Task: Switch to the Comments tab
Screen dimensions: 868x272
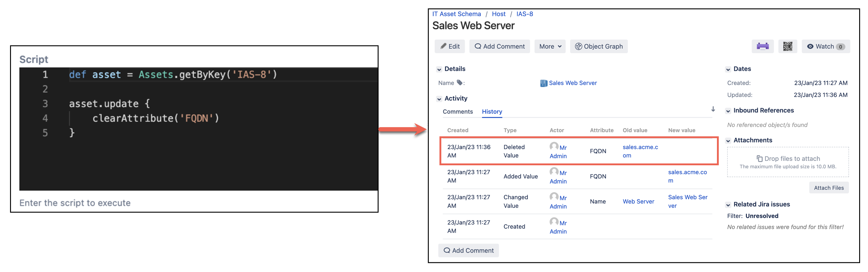Action: tap(457, 111)
